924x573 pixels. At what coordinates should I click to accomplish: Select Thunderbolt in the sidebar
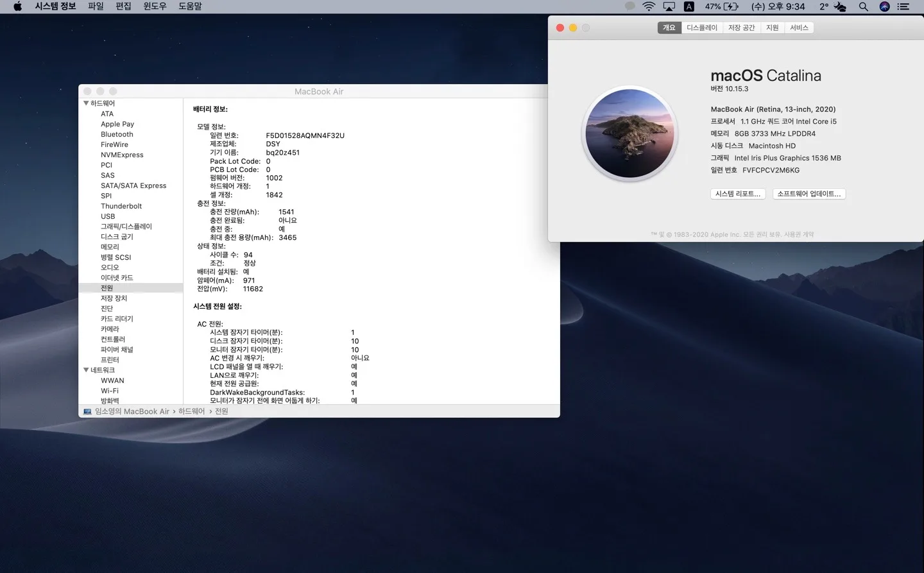[121, 206]
